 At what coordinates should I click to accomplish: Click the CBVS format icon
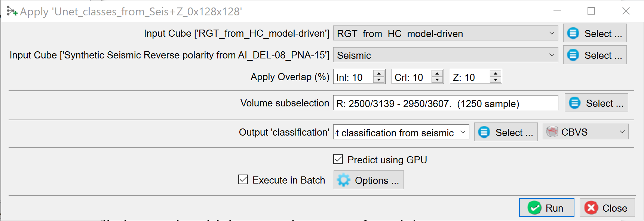552,132
